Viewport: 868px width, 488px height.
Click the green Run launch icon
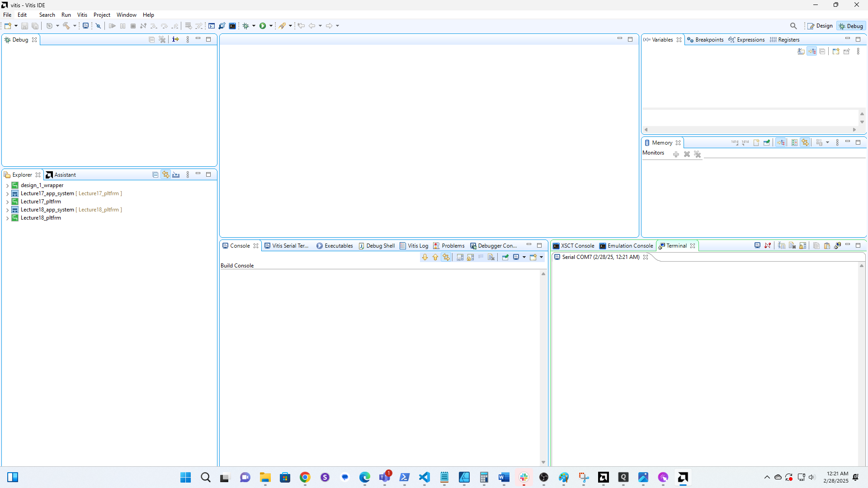pos(263,26)
